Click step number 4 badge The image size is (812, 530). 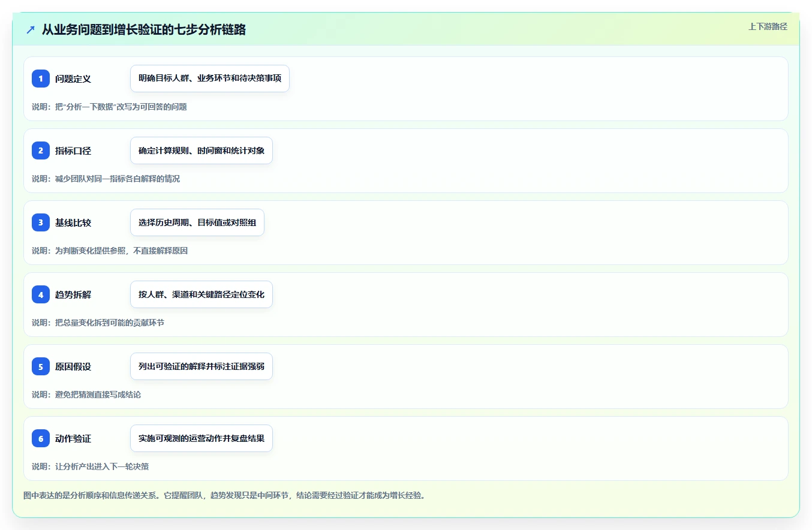(x=41, y=294)
